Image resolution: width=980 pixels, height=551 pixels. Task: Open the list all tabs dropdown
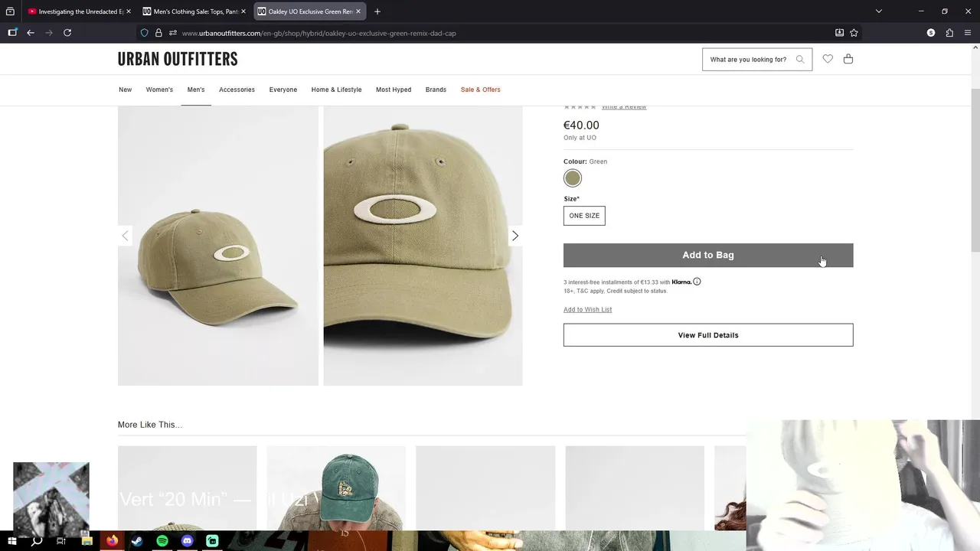pyautogui.click(x=879, y=11)
